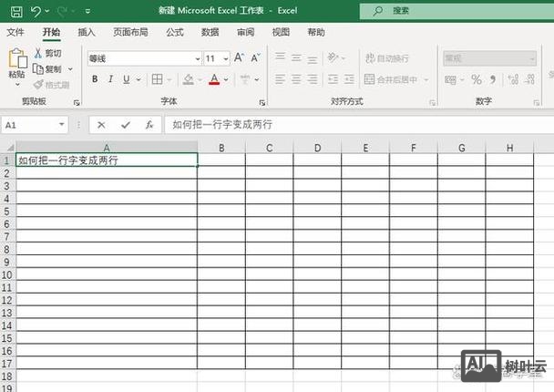Click the 自动换行 wrap text button

pyautogui.click(x=387, y=58)
